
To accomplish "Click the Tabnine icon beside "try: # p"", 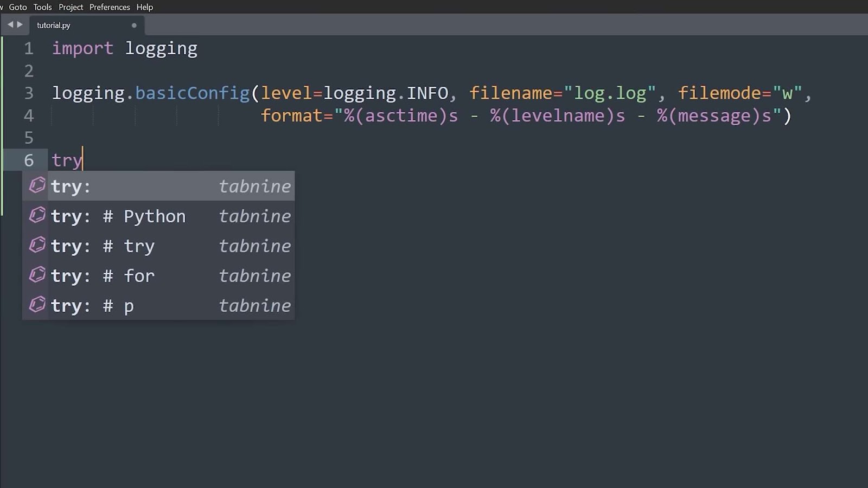I will [x=37, y=305].
